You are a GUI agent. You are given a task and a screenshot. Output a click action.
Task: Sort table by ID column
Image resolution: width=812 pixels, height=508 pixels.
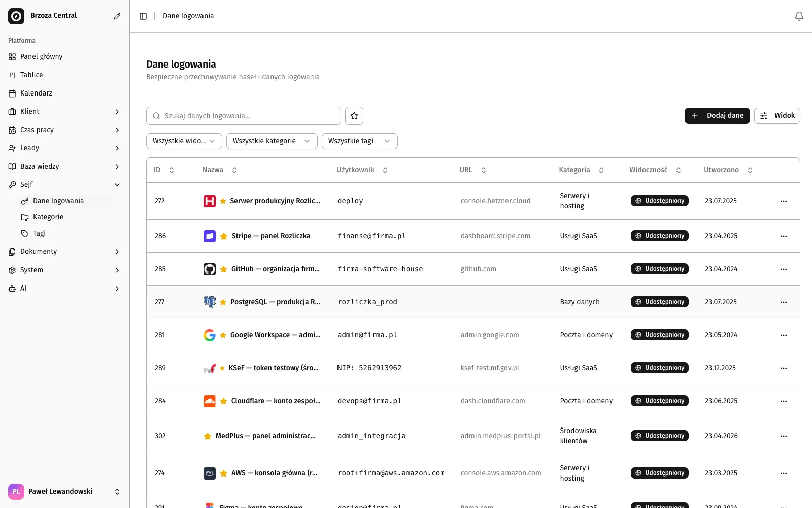(x=164, y=170)
